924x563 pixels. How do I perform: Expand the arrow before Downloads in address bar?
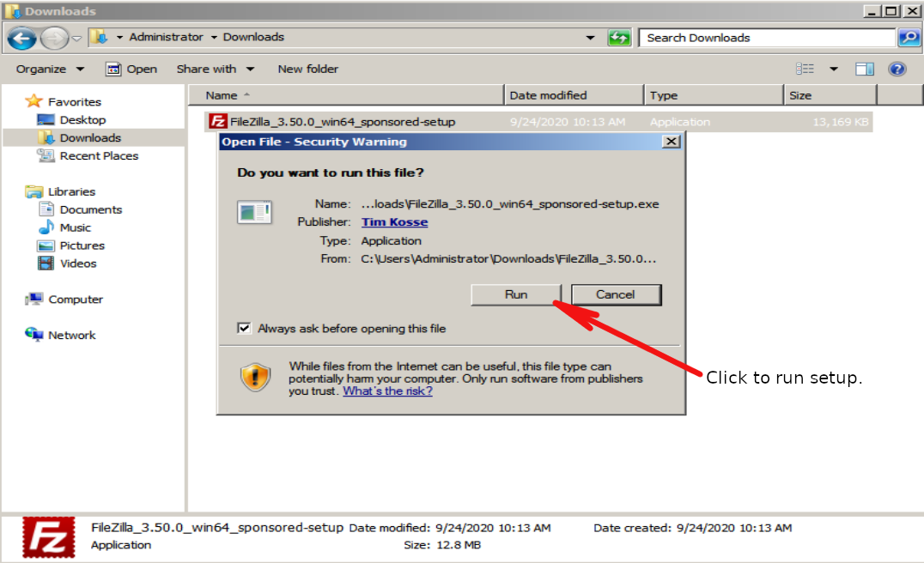click(214, 37)
